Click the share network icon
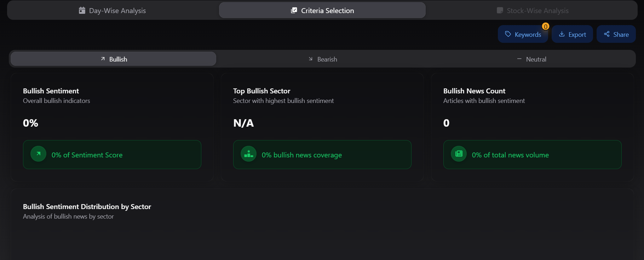The height and width of the screenshot is (260, 644). click(x=606, y=34)
